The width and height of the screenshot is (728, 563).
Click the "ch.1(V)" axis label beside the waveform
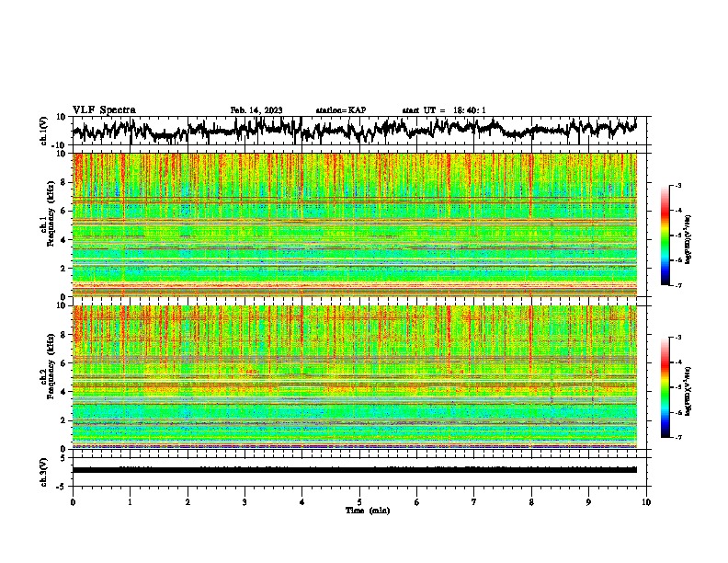coord(44,131)
